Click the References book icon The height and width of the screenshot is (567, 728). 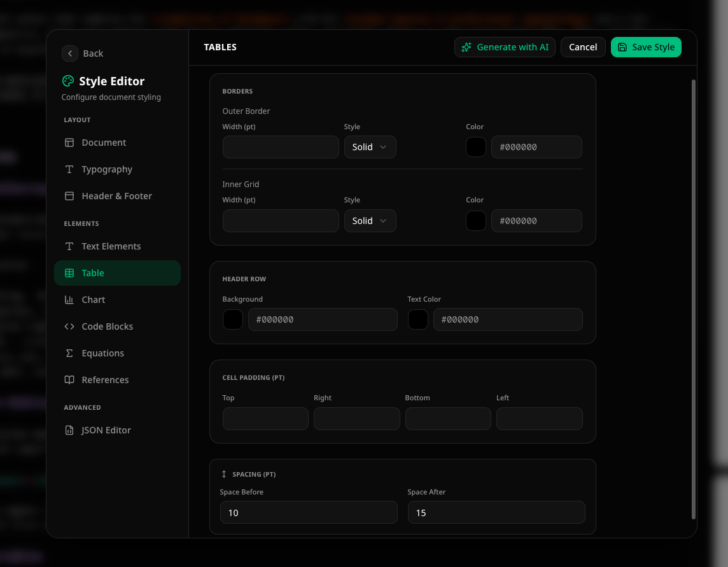point(69,380)
